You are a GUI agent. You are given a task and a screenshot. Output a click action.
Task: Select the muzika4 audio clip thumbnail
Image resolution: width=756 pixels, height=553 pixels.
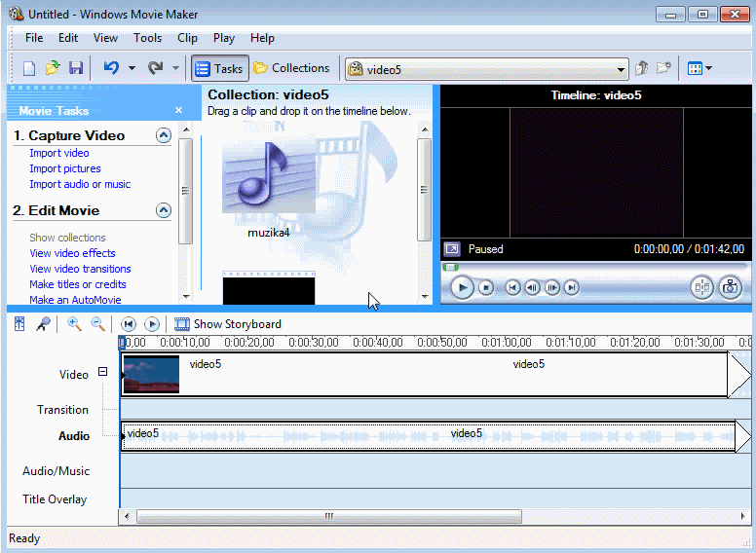point(269,176)
